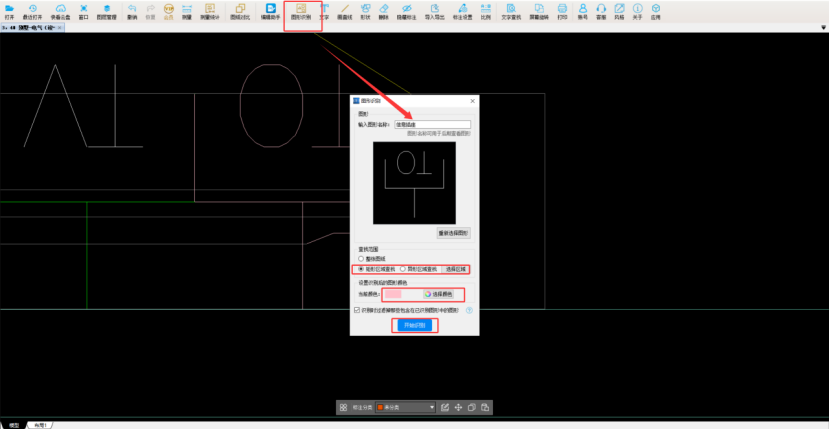This screenshot has height=430, width=830.
Task: Open the 标注分类 dropdown in bottom bar
Action: (403, 407)
